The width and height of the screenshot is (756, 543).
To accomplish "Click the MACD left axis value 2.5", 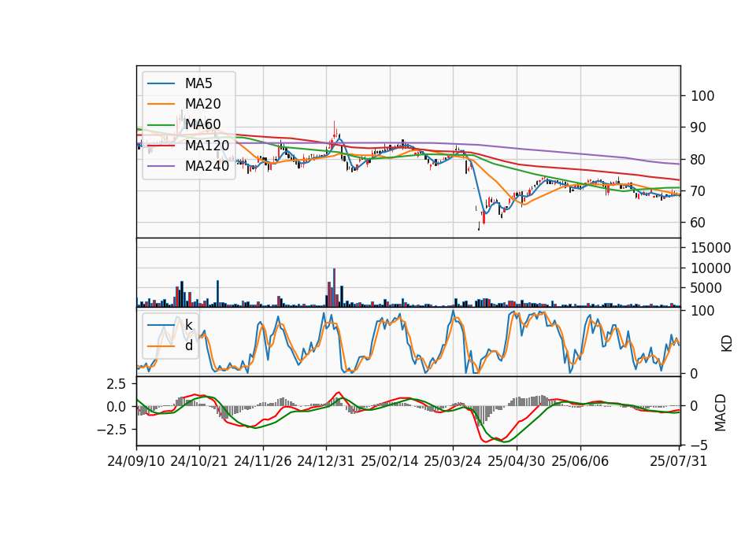I will tap(117, 384).
